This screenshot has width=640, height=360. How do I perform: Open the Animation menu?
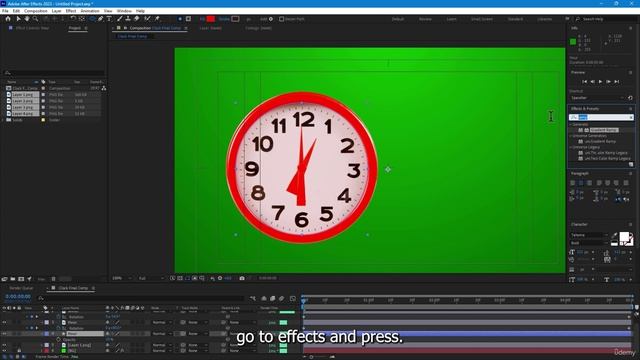click(90, 11)
